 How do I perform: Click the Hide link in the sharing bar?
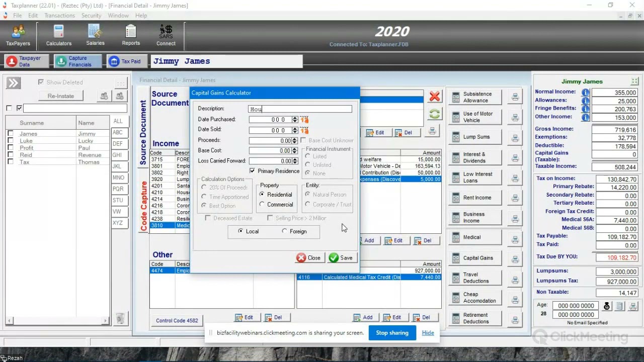428,333
